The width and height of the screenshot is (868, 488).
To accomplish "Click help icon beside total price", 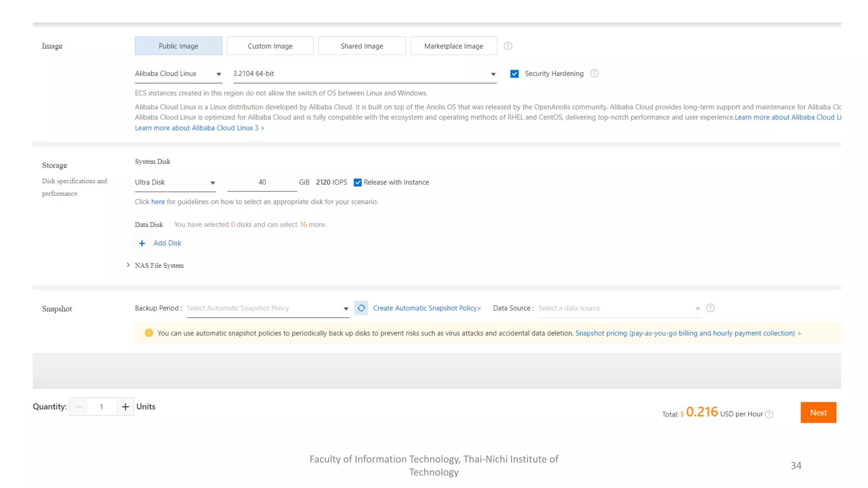I will click(x=769, y=414).
